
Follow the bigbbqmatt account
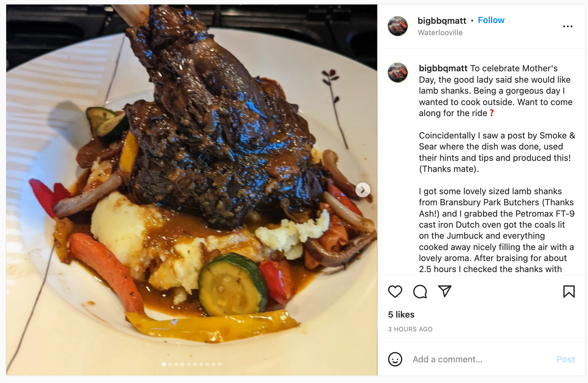pyautogui.click(x=491, y=20)
